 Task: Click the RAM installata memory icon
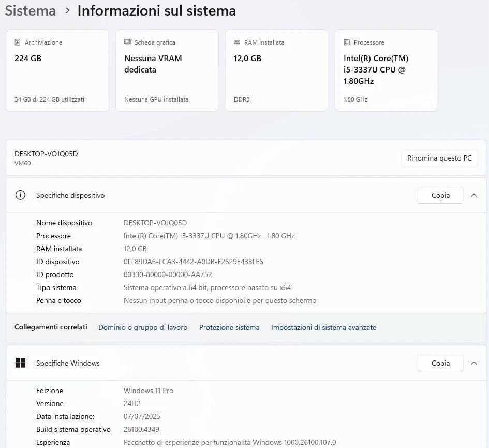click(237, 42)
